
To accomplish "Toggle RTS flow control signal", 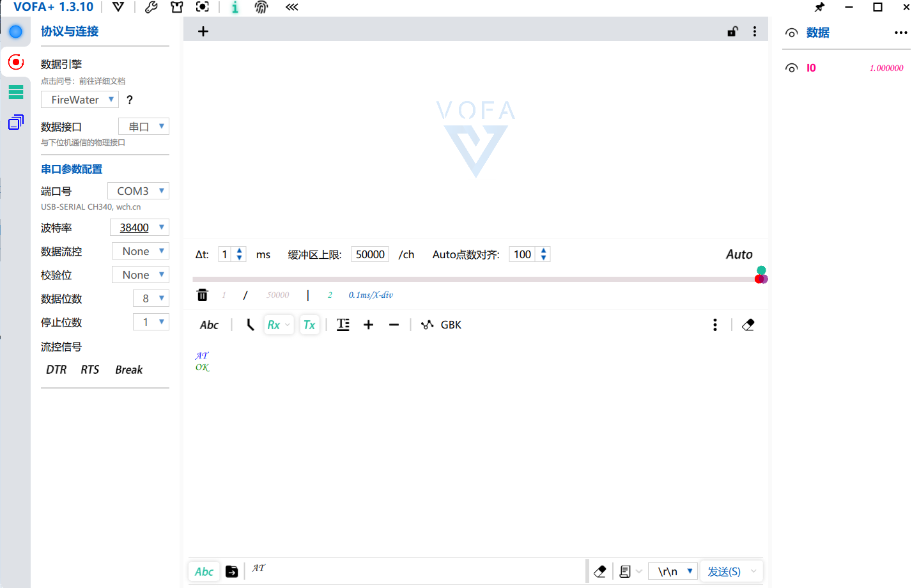I will click(x=90, y=369).
